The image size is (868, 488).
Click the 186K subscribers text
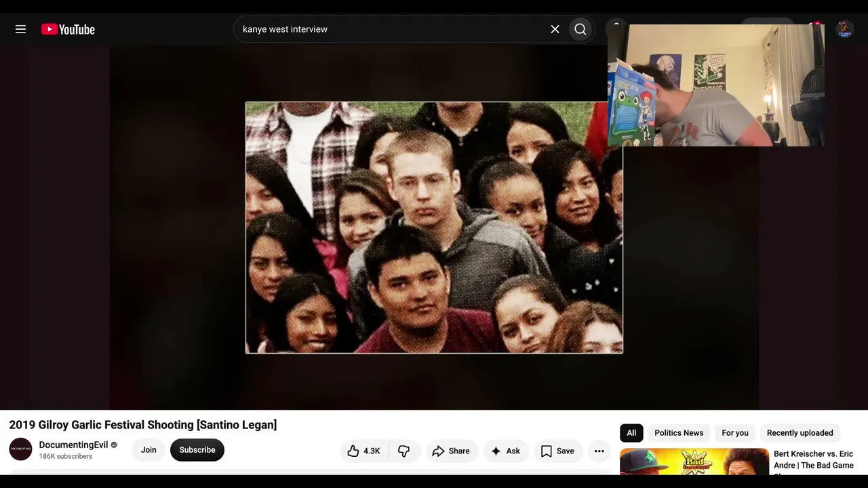point(66,457)
